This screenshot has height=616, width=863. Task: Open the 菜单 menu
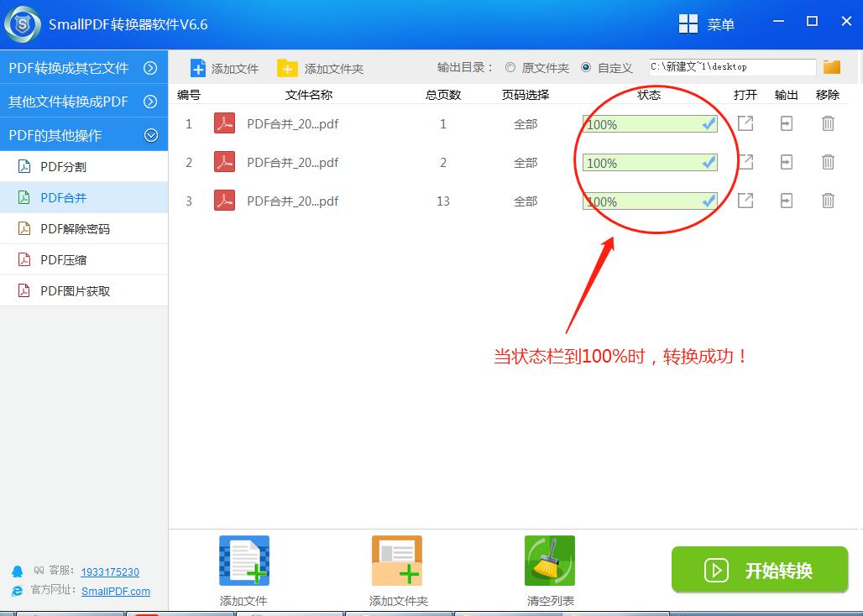[709, 23]
